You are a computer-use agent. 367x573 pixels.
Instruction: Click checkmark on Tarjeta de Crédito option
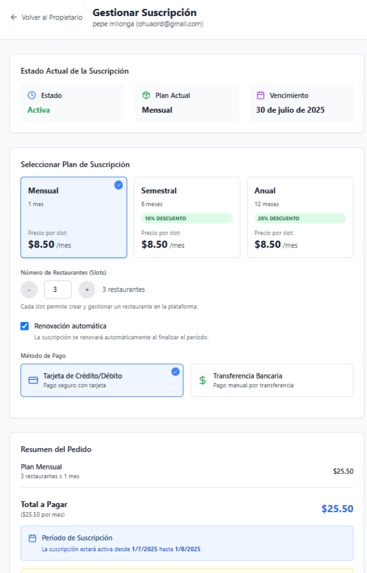tap(175, 372)
